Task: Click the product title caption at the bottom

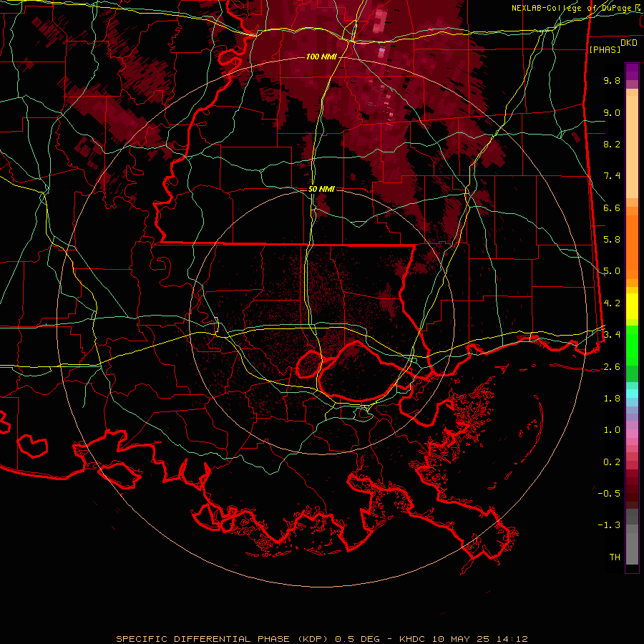Action: (322, 639)
